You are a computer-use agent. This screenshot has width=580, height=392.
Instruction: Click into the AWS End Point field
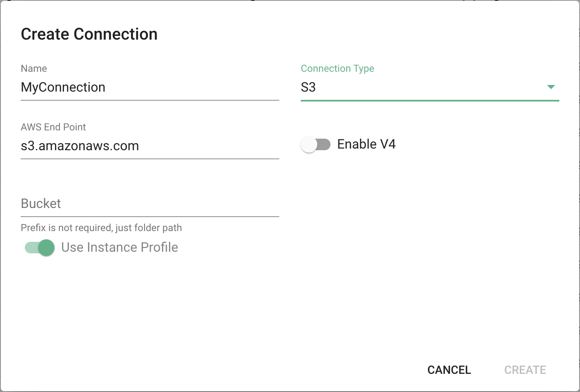click(x=150, y=146)
